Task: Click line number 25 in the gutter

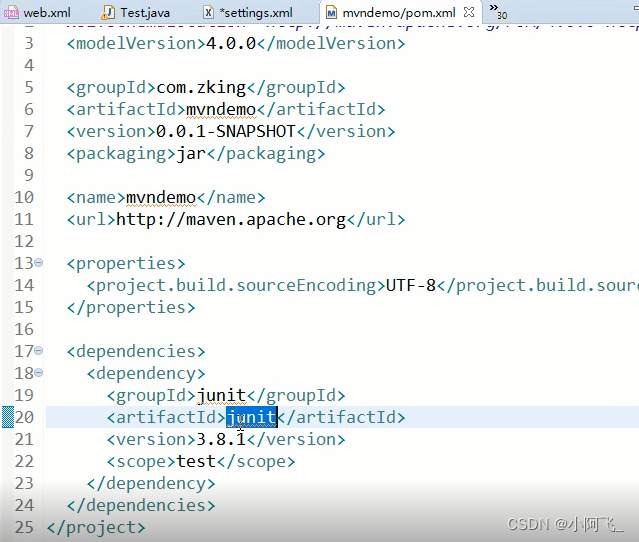Action: coord(24,527)
